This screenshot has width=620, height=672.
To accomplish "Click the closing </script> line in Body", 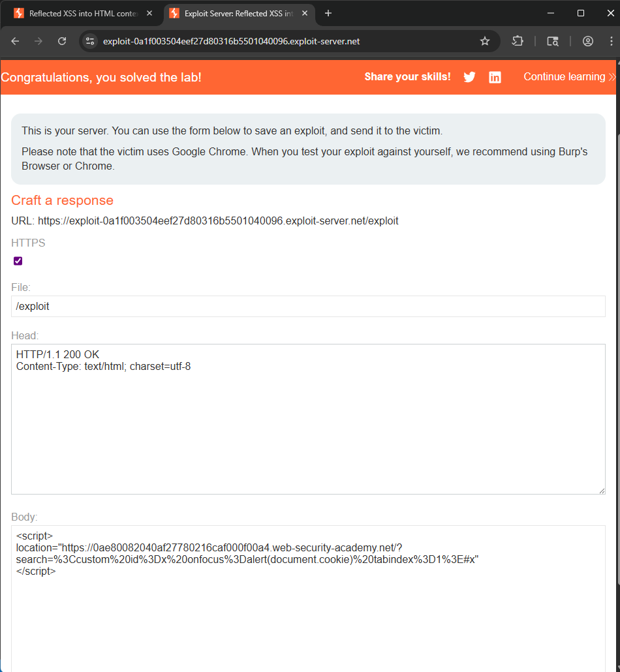I will (x=36, y=572).
